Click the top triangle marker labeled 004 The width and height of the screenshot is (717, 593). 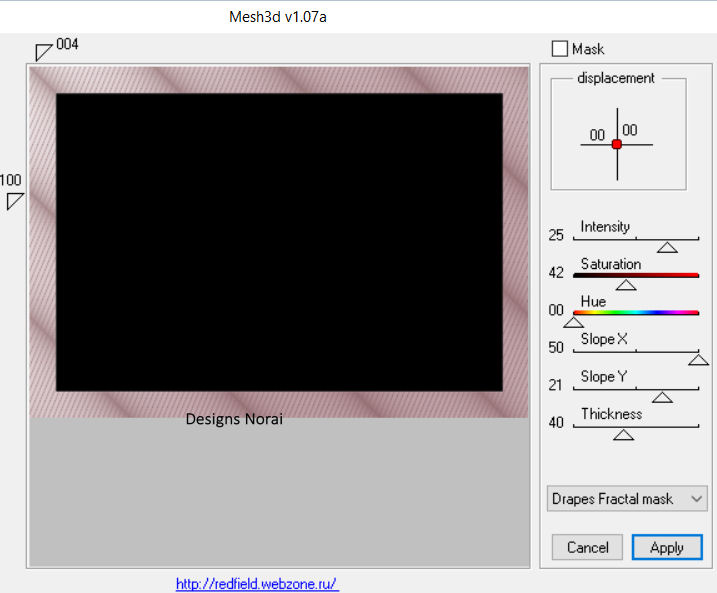pos(43,52)
